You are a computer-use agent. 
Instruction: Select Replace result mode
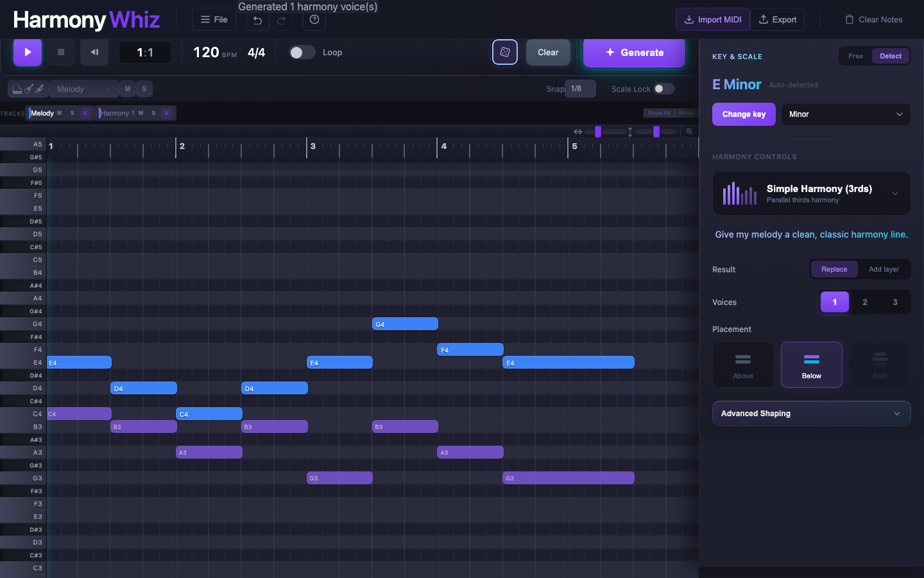[834, 269]
